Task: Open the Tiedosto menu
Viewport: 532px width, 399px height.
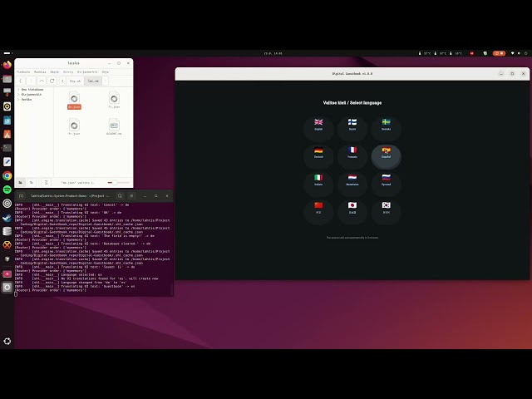Action: pos(23,72)
